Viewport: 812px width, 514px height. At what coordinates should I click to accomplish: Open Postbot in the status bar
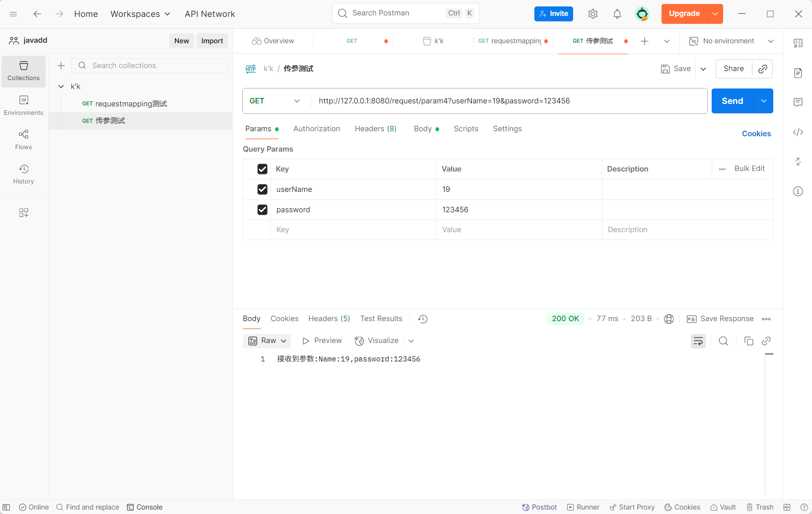(539, 508)
